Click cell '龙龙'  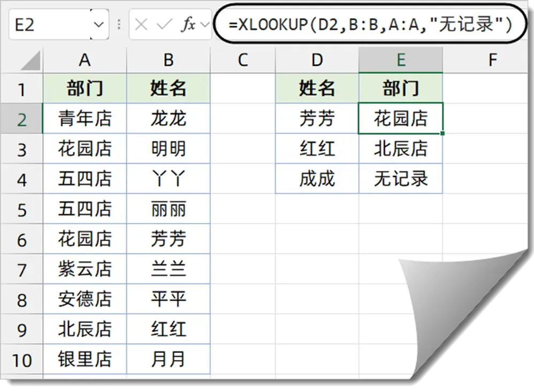click(168, 118)
